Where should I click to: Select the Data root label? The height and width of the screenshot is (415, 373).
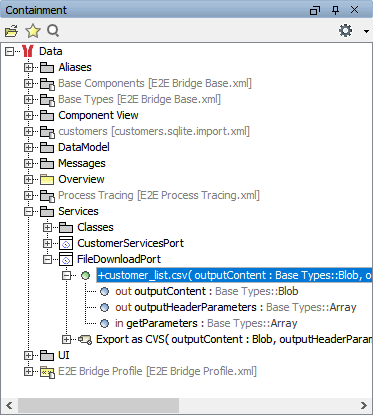click(x=51, y=51)
